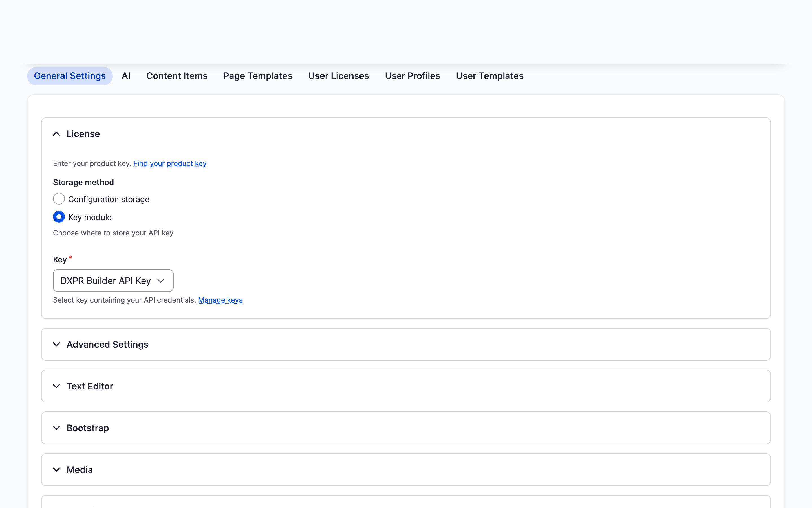
Task: Expand the Text Editor section title
Action: [90, 386]
